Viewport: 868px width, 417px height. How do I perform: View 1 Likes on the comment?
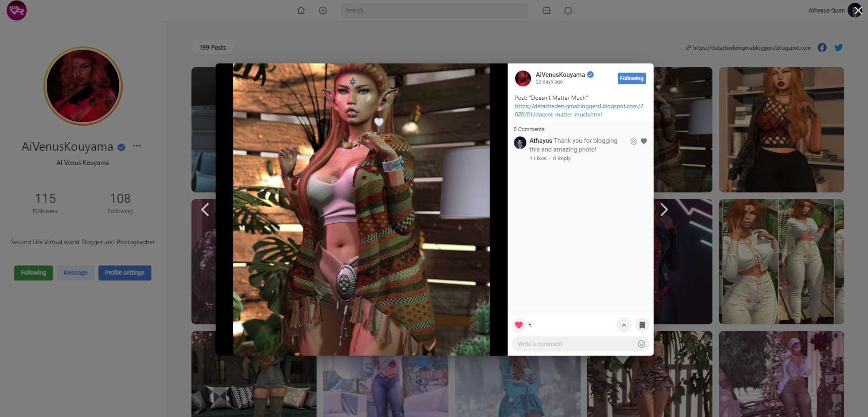click(x=538, y=159)
